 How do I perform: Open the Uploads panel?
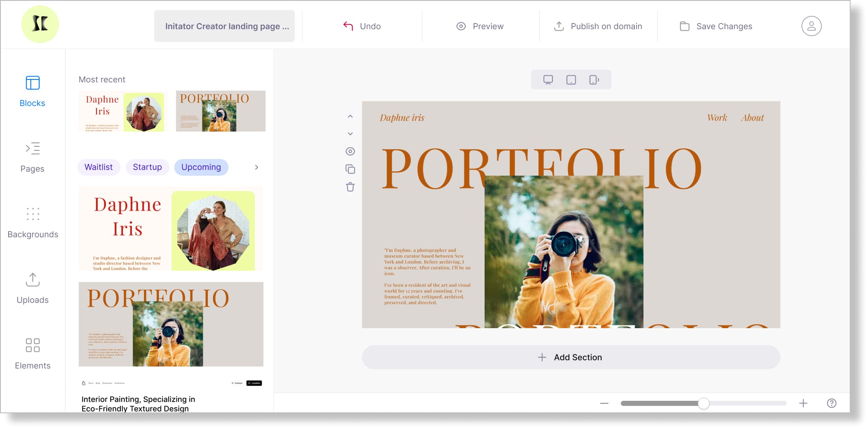point(32,288)
